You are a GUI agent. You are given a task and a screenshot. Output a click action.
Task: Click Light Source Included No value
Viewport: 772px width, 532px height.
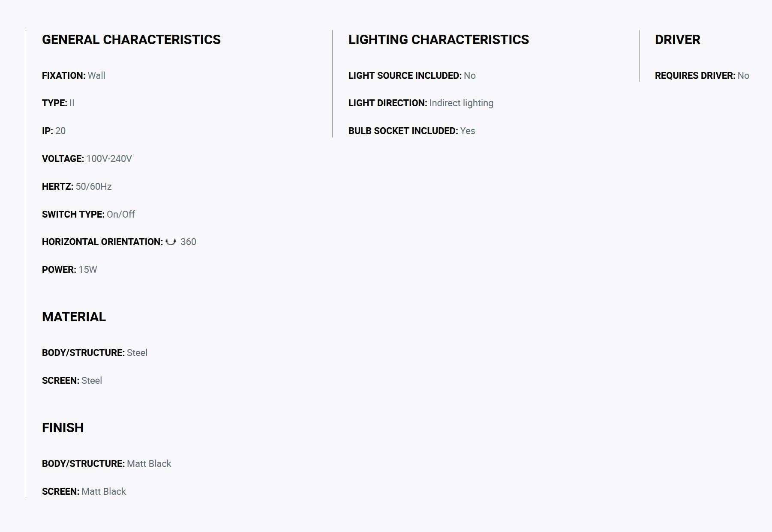pyautogui.click(x=470, y=76)
